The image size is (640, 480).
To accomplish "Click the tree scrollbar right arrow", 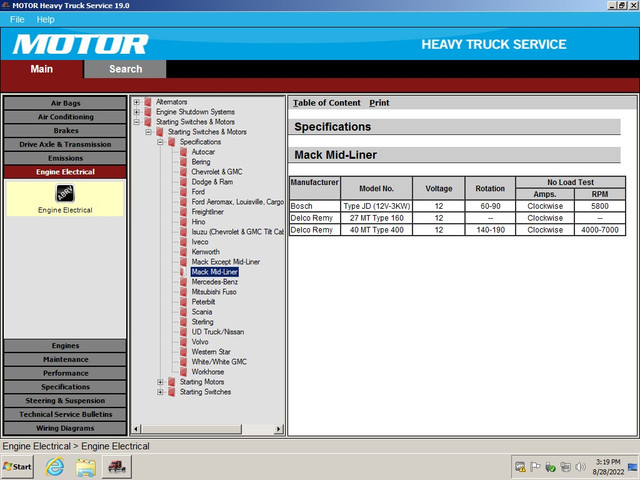I will [x=279, y=429].
